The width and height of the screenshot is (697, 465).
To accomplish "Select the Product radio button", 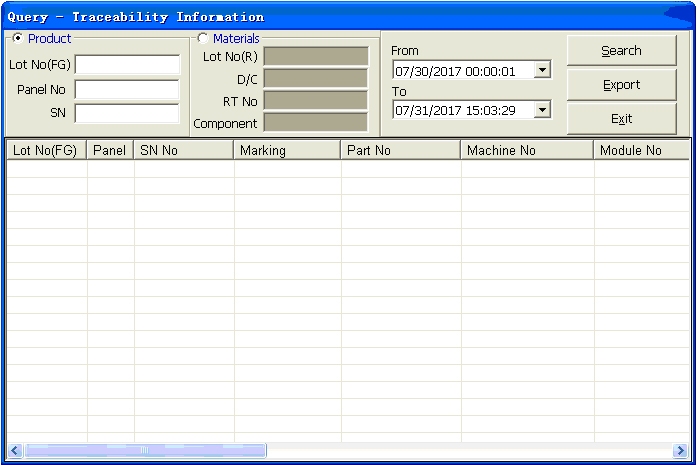I will click(18, 39).
